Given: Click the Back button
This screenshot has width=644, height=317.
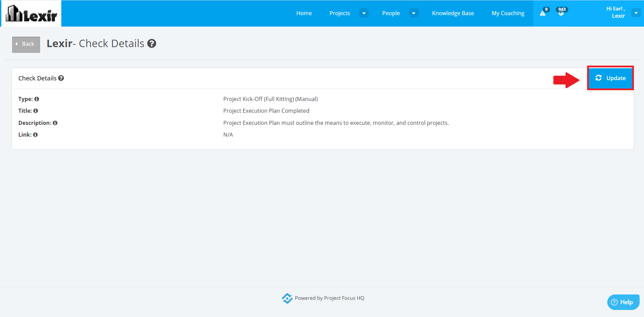Looking at the screenshot, I should tap(26, 44).
